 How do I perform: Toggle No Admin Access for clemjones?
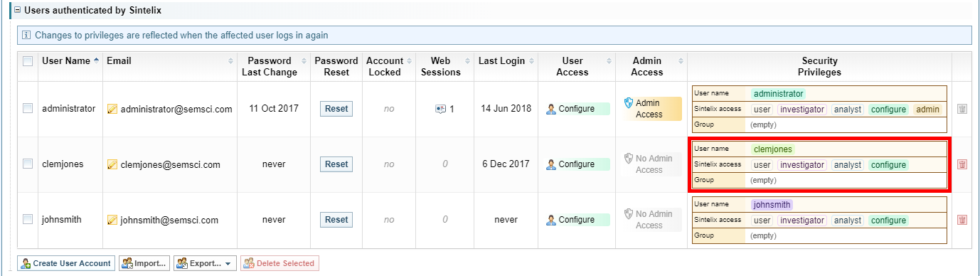[x=651, y=164]
